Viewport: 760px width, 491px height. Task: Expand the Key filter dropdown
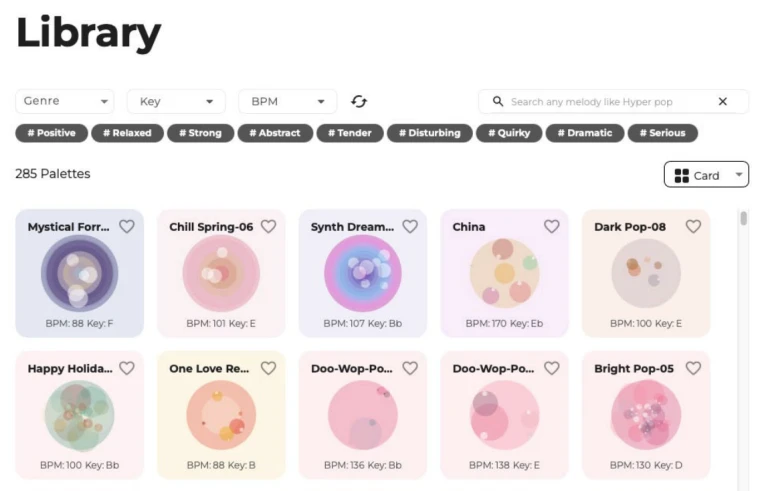tap(176, 102)
